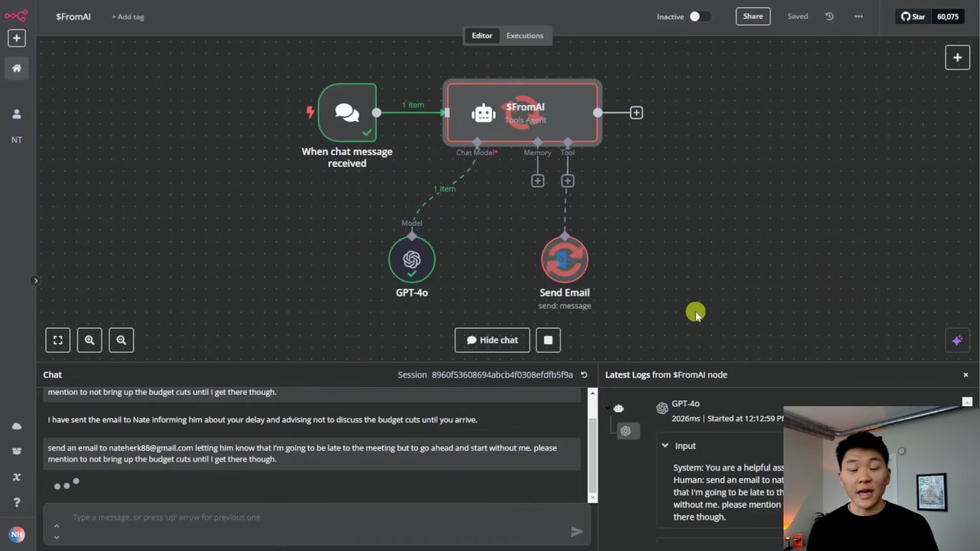Screen dimensions: 980x551
Task: Open the templates icon in sidebar
Action: pos(16,451)
